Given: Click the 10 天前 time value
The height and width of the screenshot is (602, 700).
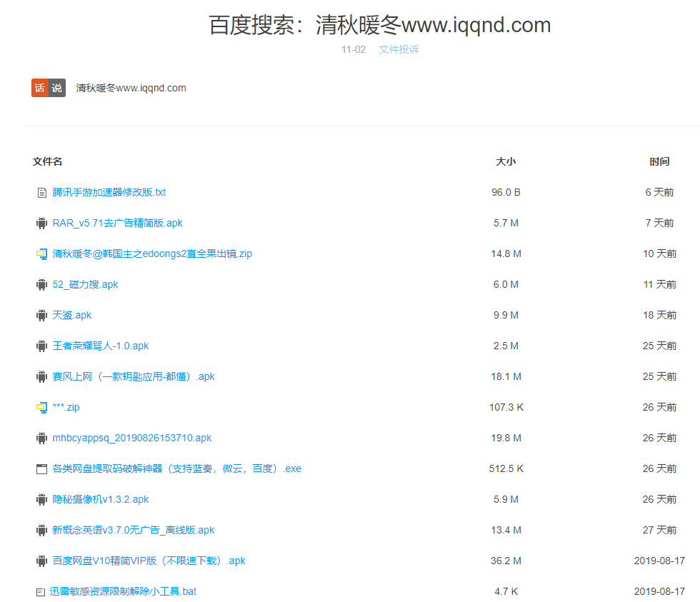Looking at the screenshot, I should [659, 254].
